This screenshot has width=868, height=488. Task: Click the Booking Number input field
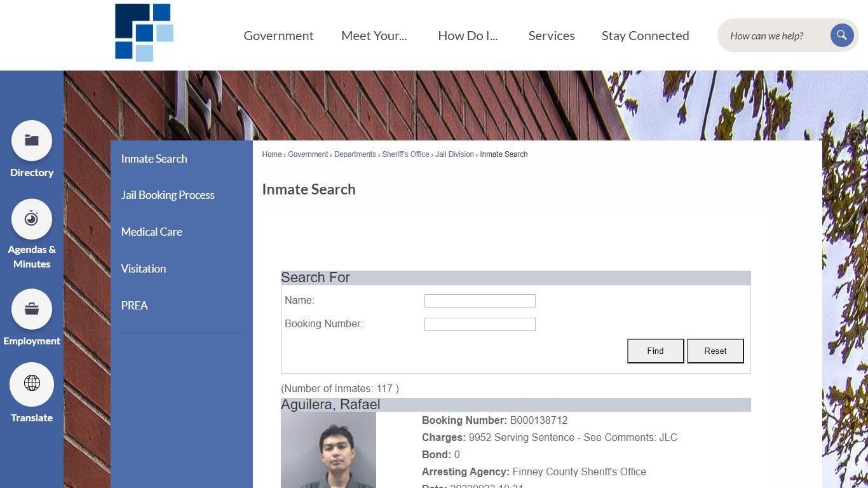pos(480,324)
